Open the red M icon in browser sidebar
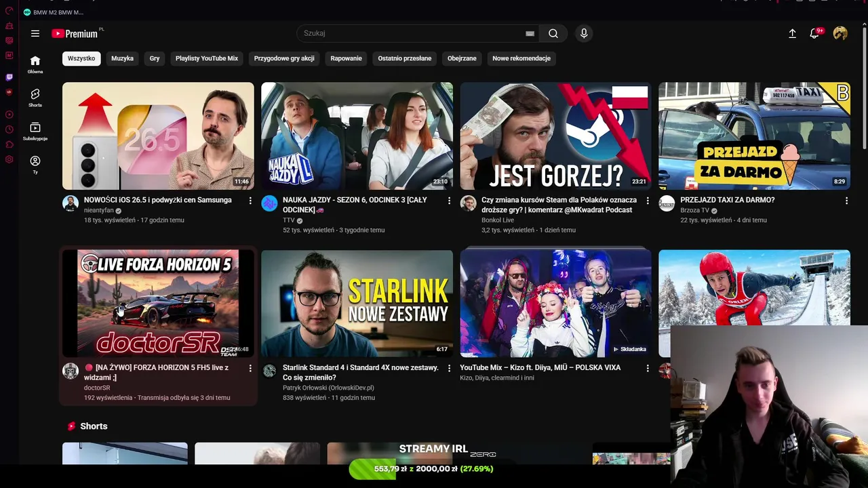This screenshot has width=868, height=488. [9, 55]
